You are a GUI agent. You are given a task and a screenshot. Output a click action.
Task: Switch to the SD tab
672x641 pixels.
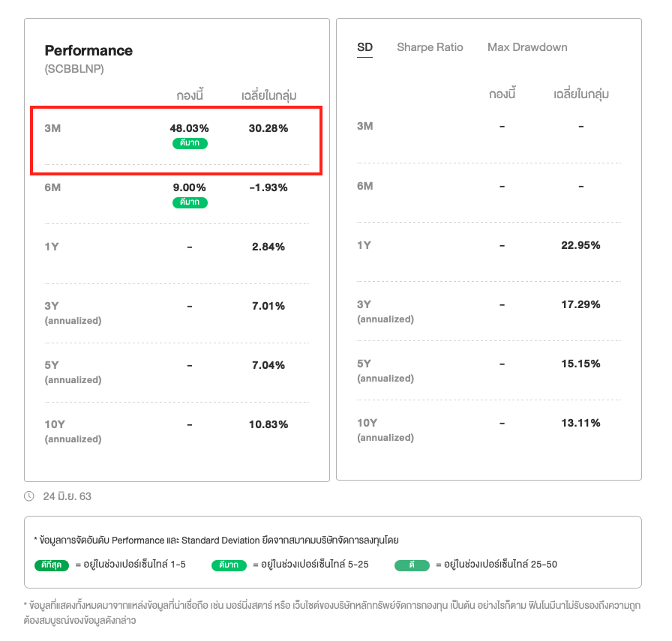pyautogui.click(x=364, y=47)
